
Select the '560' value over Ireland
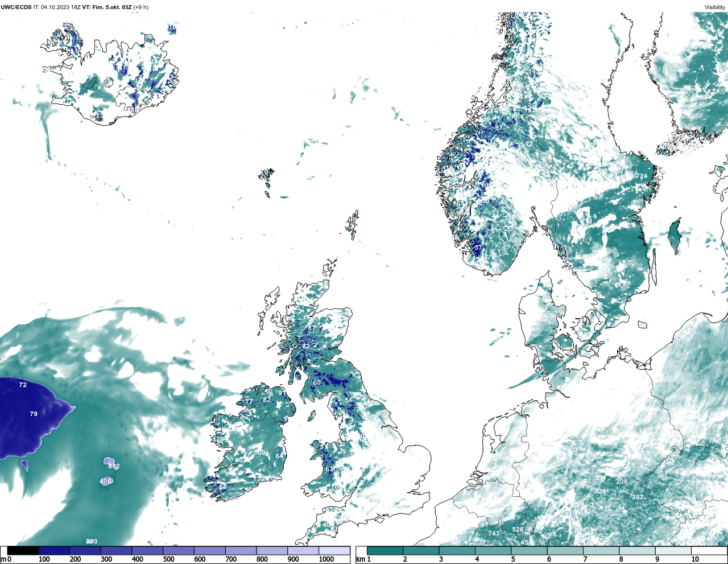click(259, 453)
